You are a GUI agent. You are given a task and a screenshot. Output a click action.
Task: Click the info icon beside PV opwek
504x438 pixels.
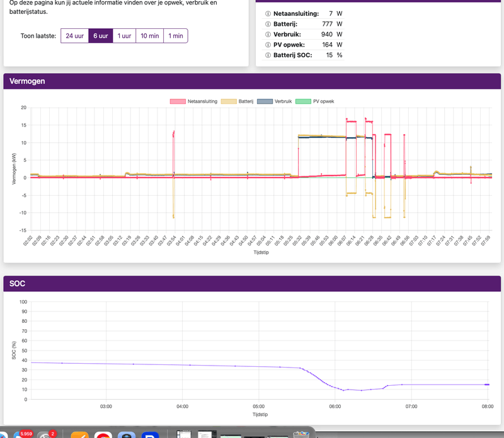(268, 45)
